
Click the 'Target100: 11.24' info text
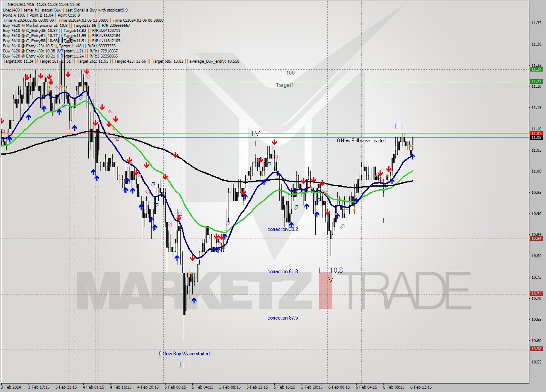18,61
